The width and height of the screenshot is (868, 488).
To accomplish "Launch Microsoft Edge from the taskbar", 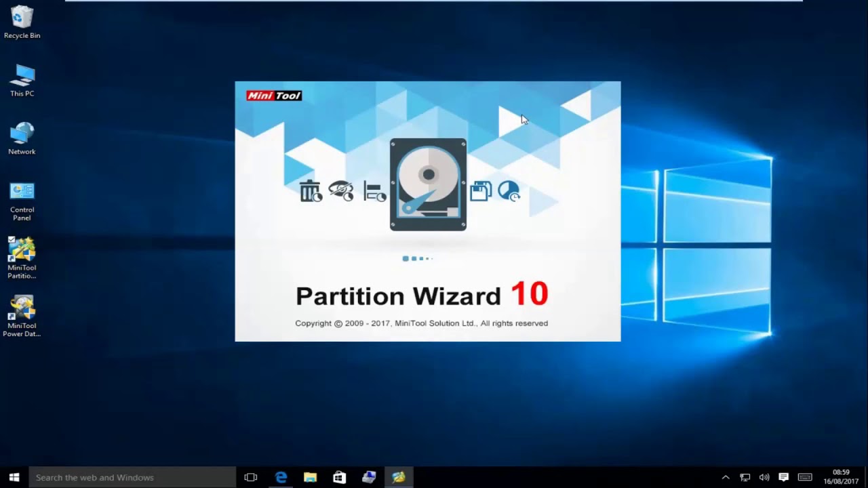I will coord(281,477).
